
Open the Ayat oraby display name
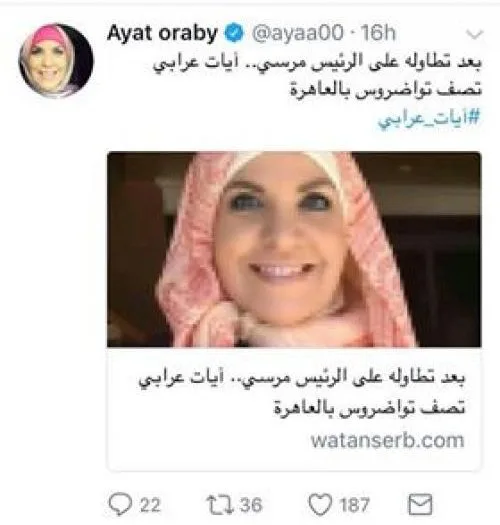162,34
